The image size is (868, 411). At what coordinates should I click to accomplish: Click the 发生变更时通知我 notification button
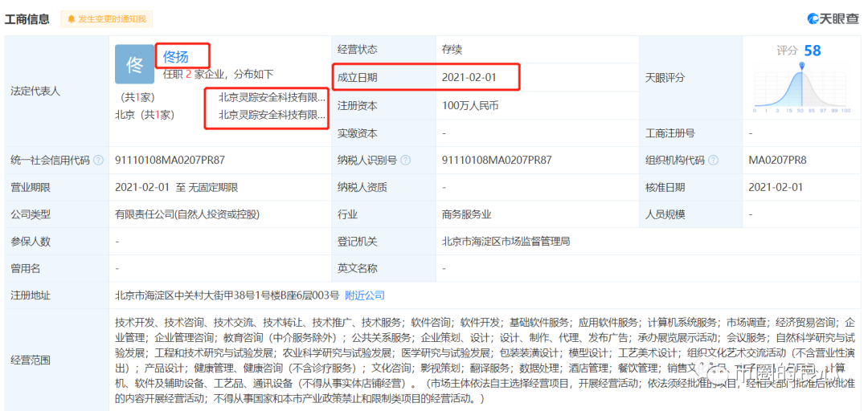click(x=106, y=18)
